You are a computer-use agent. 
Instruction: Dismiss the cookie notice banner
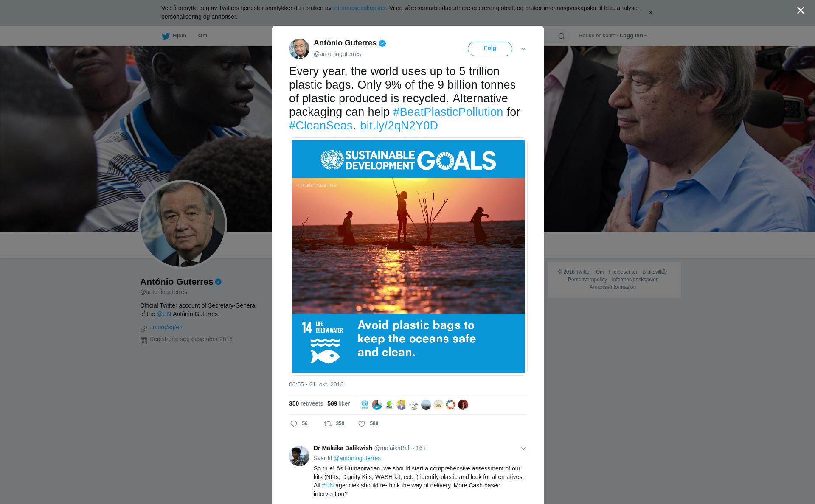click(650, 13)
